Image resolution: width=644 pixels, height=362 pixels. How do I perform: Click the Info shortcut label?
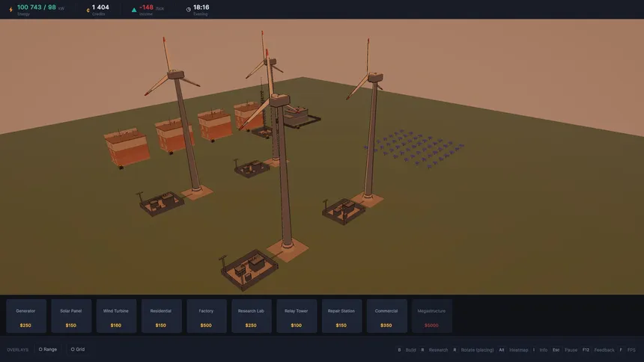pyautogui.click(x=544, y=350)
